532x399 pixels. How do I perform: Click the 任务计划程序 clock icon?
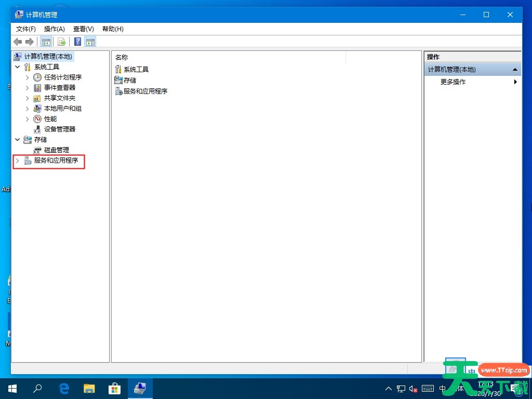37,77
